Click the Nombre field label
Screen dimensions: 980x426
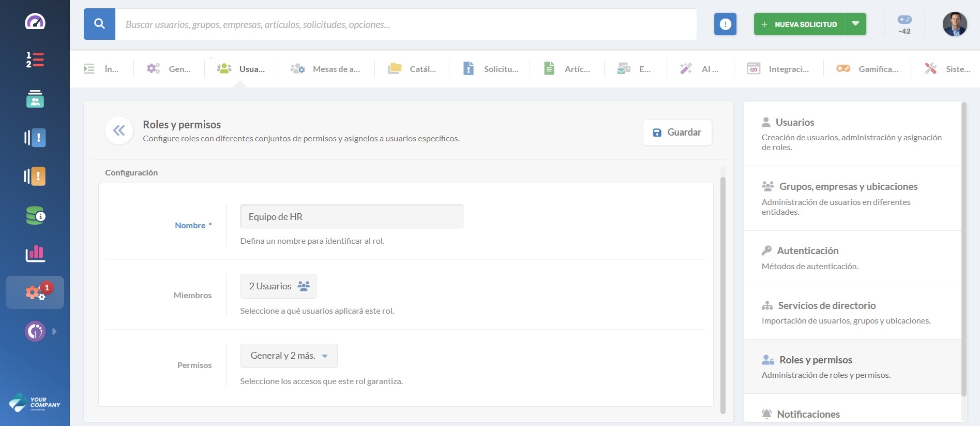tap(193, 226)
